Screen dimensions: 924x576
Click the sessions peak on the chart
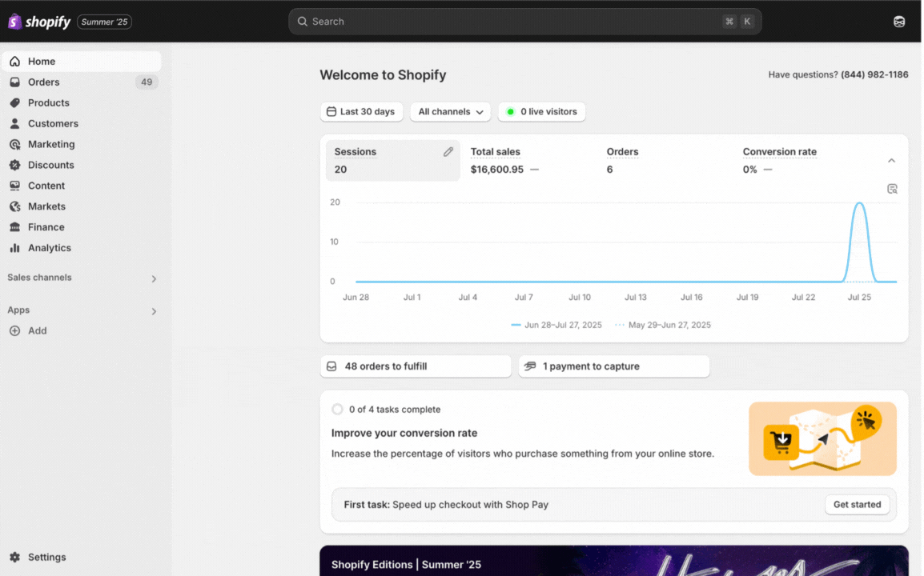[x=860, y=204]
